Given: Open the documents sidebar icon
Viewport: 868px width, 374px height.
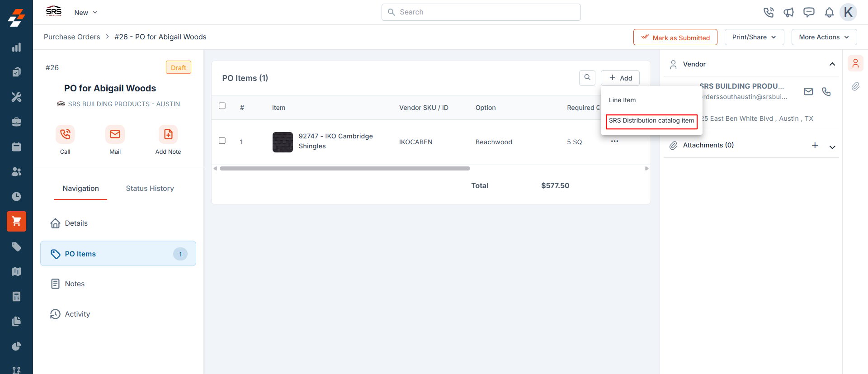Looking at the screenshot, I should (x=16, y=322).
